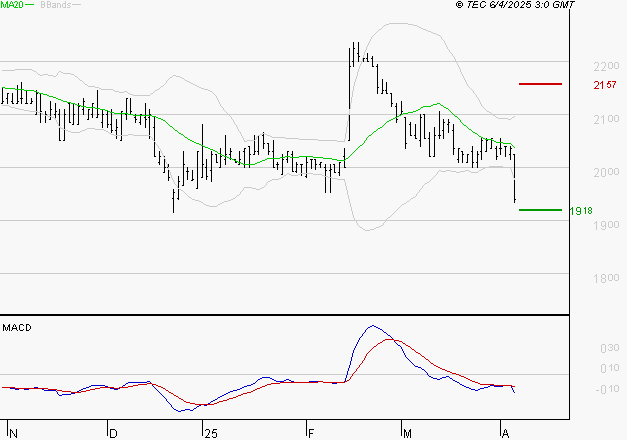627x440 pixels.
Task: Click the green support line at 1918
Action: coord(540,210)
